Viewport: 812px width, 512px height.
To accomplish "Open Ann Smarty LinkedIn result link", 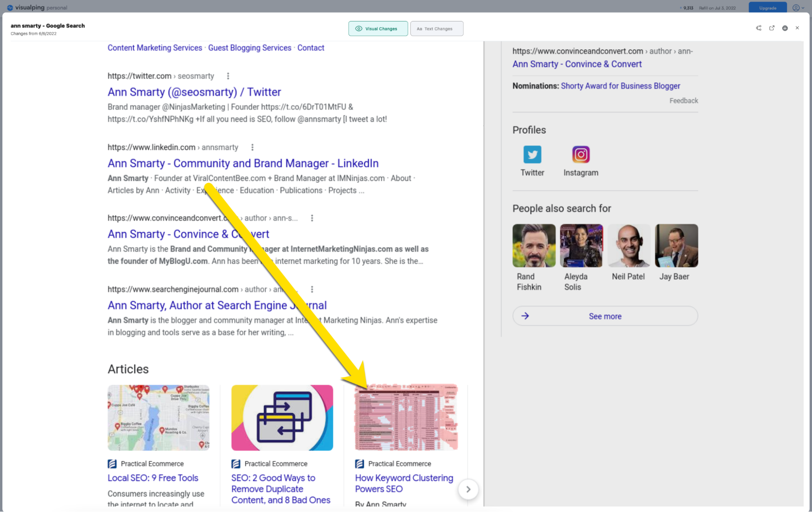I will coord(243,163).
